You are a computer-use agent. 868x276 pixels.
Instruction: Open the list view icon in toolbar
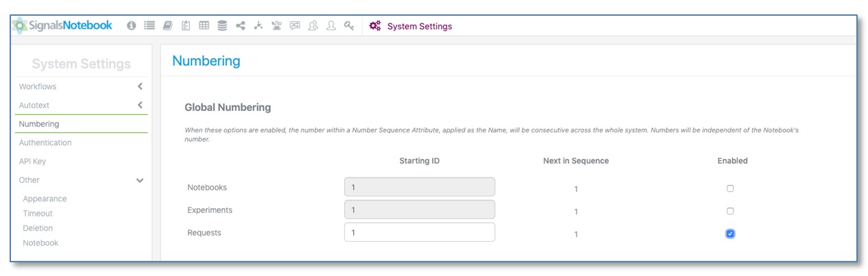point(149,26)
